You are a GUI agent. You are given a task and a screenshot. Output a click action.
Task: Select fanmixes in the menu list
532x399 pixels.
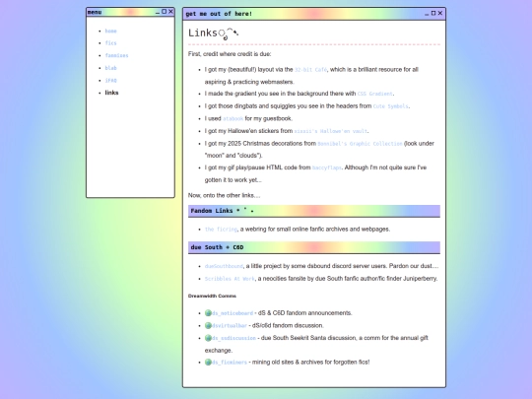point(116,55)
